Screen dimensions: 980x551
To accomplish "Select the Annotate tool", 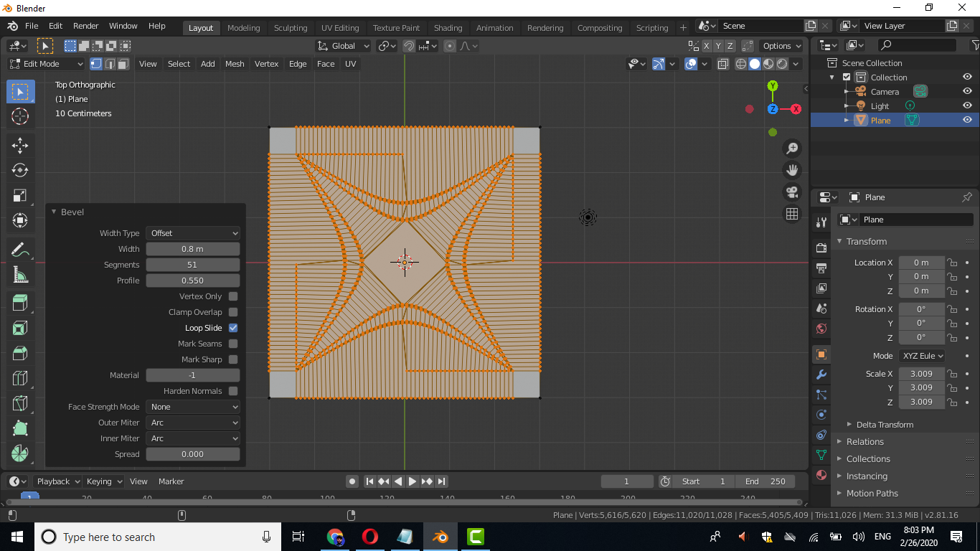I will tap(20, 249).
